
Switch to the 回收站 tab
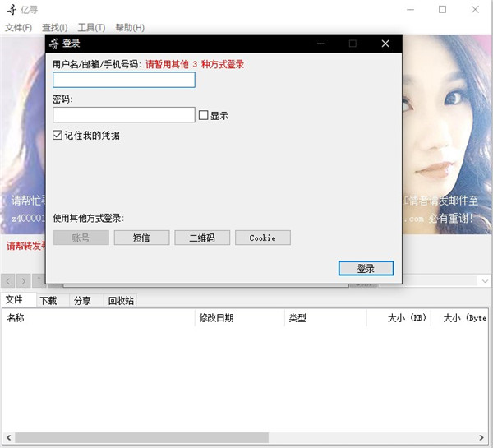coord(121,301)
